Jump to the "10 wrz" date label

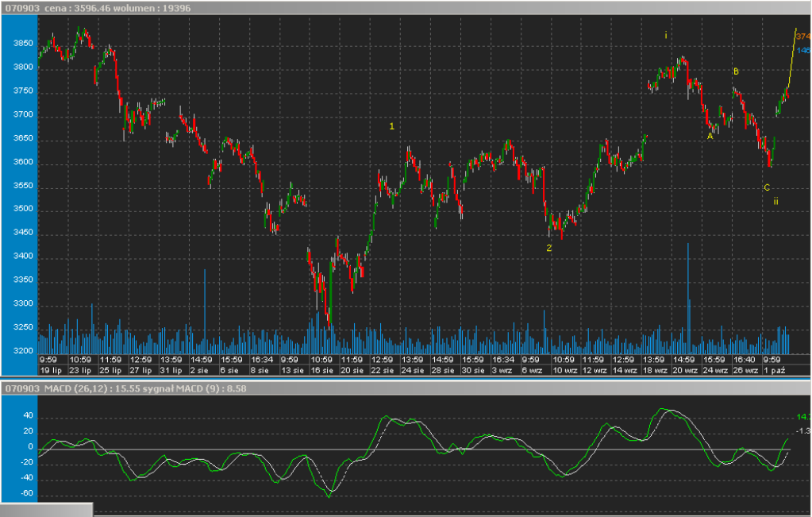tap(562, 370)
